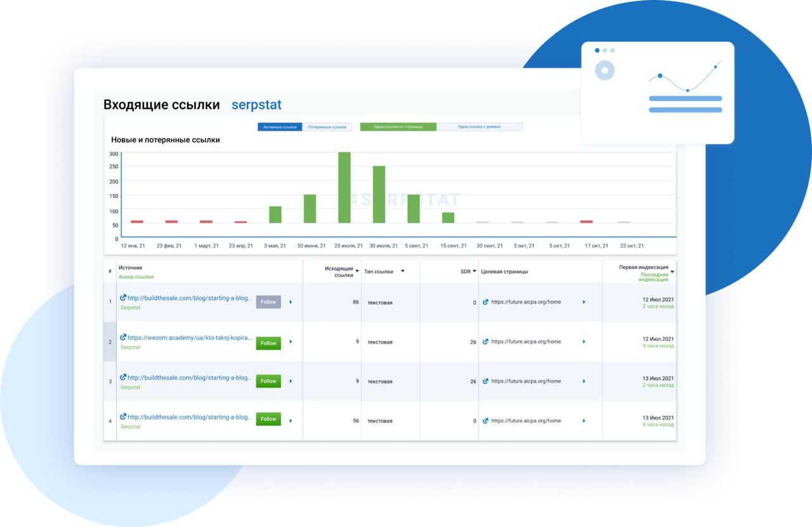Viewport: 812px width, 527px height.
Task: Click the external-link icon next to the row 4 target page
Action: point(485,421)
